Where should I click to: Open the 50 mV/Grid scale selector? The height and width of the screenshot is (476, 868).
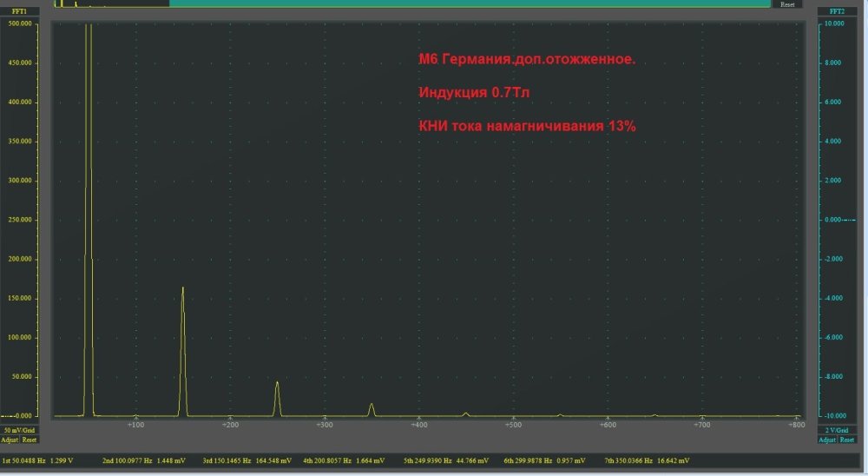(x=18, y=430)
